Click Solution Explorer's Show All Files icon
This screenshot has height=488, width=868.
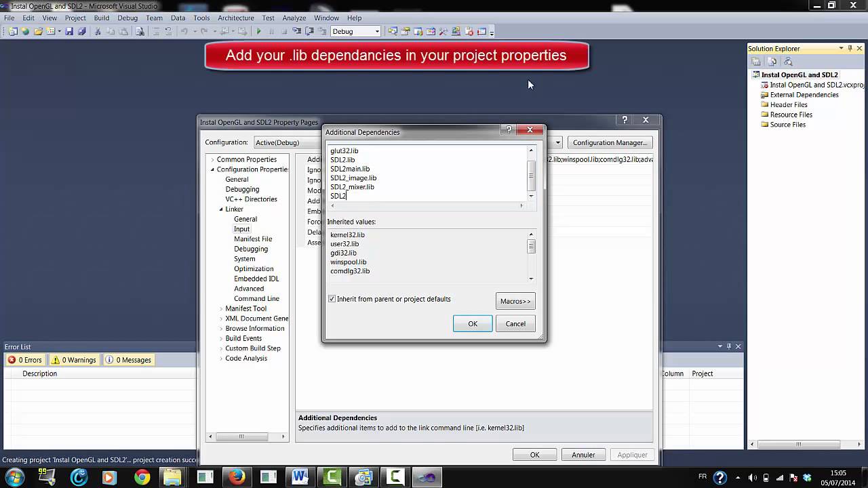[772, 62]
